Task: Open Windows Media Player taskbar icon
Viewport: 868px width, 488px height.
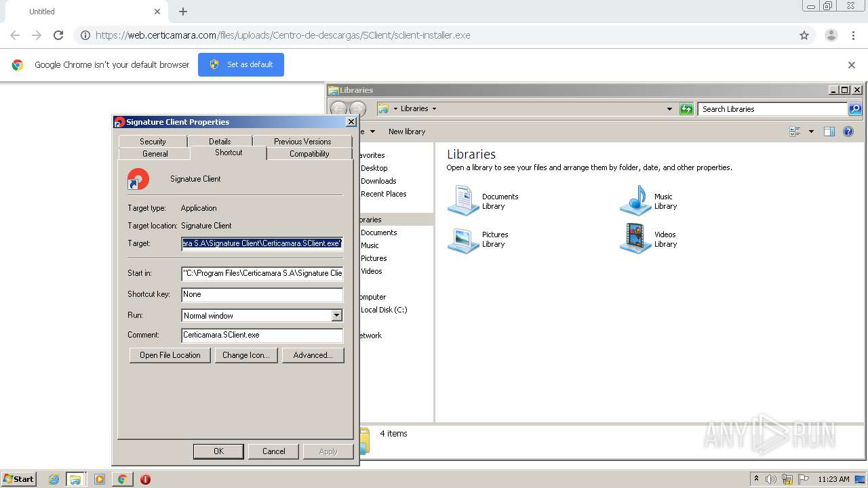Action: (x=100, y=479)
